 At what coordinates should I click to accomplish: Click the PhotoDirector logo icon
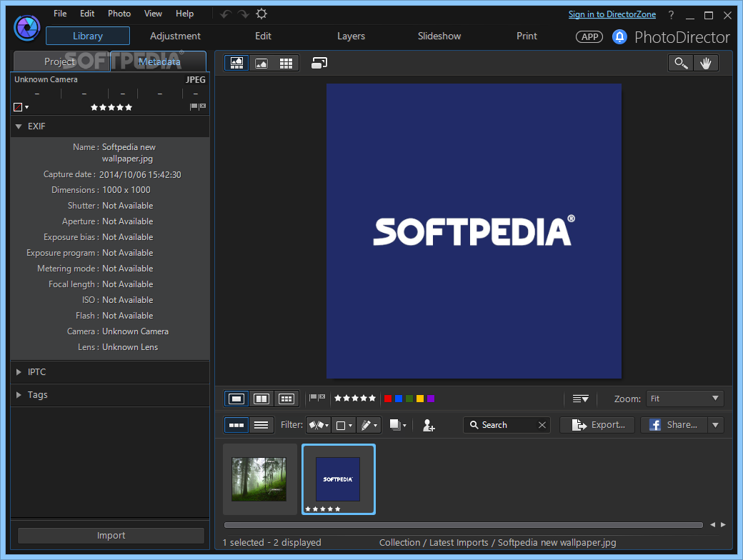pos(27,27)
